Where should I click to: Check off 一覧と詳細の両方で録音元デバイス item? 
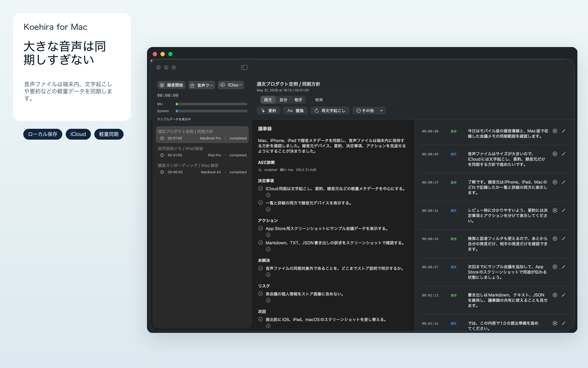click(261, 203)
